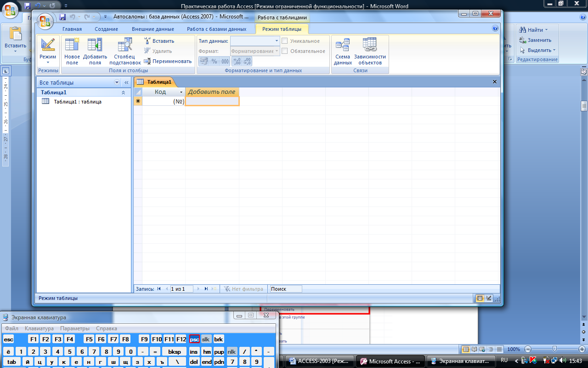Add a Новое поле column

(72, 51)
